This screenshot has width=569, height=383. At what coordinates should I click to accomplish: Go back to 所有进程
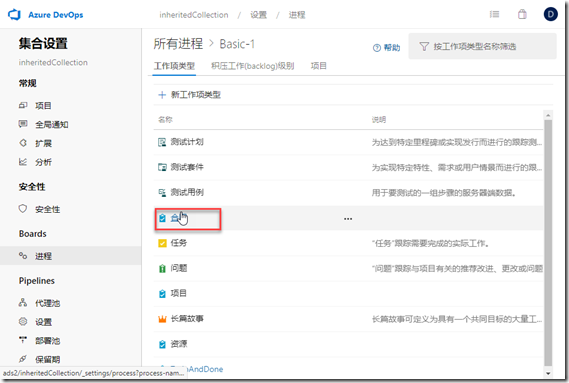pos(178,44)
